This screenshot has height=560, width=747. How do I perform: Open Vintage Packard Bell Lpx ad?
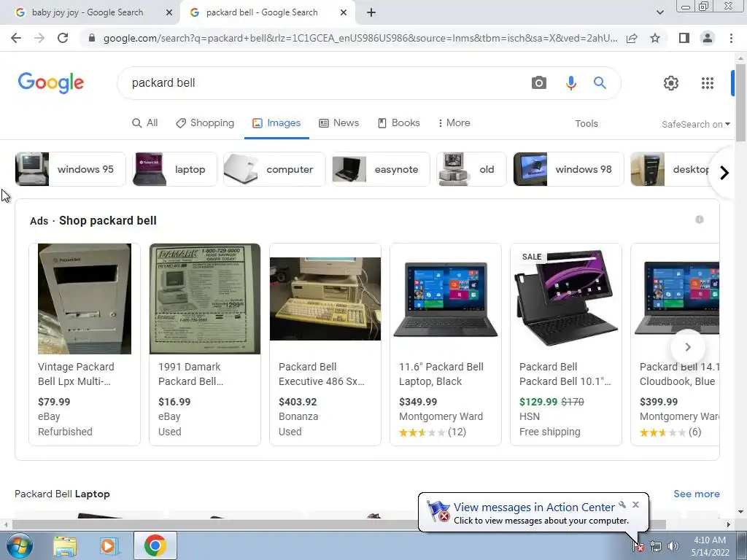tap(85, 344)
